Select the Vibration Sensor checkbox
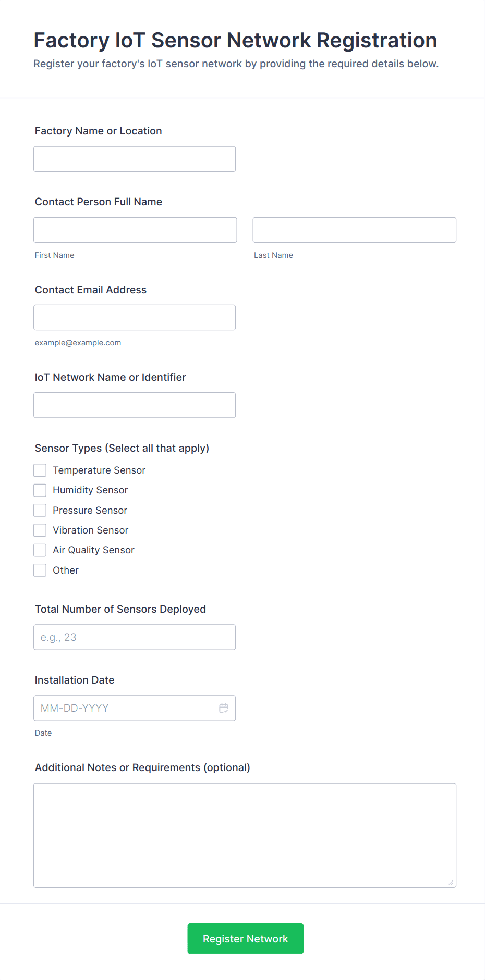 [x=40, y=530]
